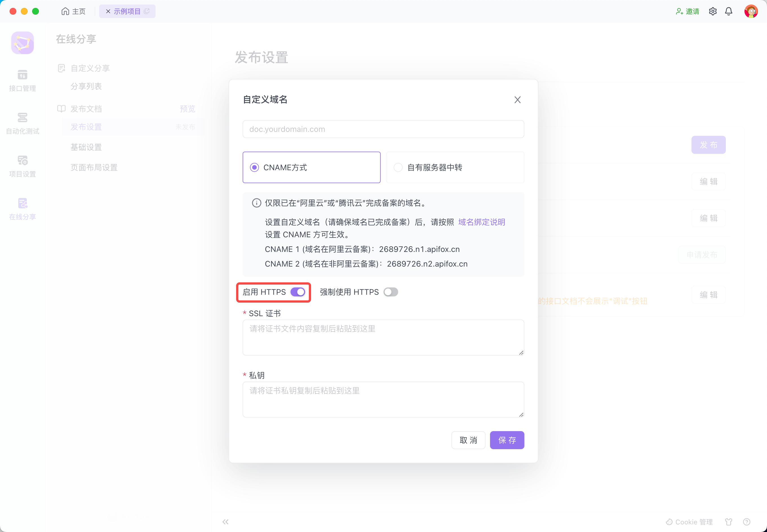Close the 示例项目 tab
767x532 pixels.
(x=108, y=11)
